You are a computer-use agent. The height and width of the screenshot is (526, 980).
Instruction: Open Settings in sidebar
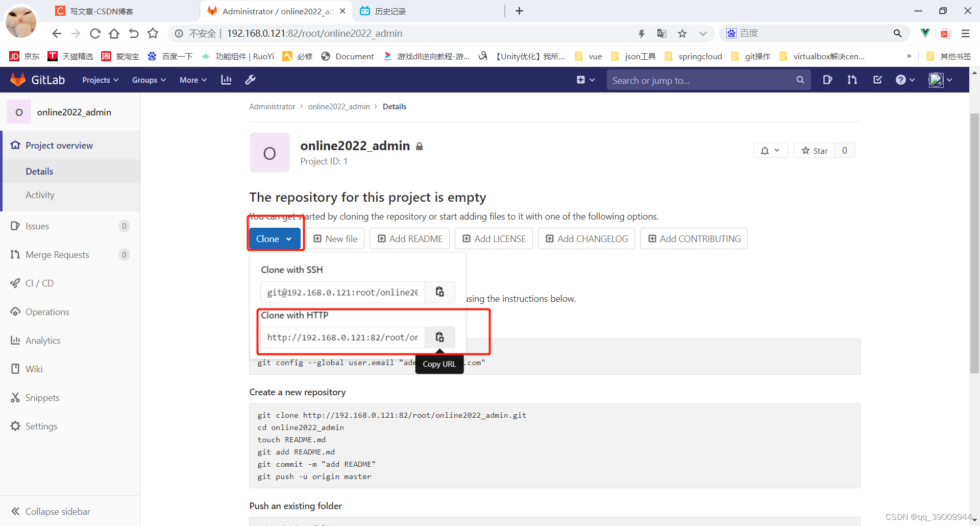[x=70, y=426]
